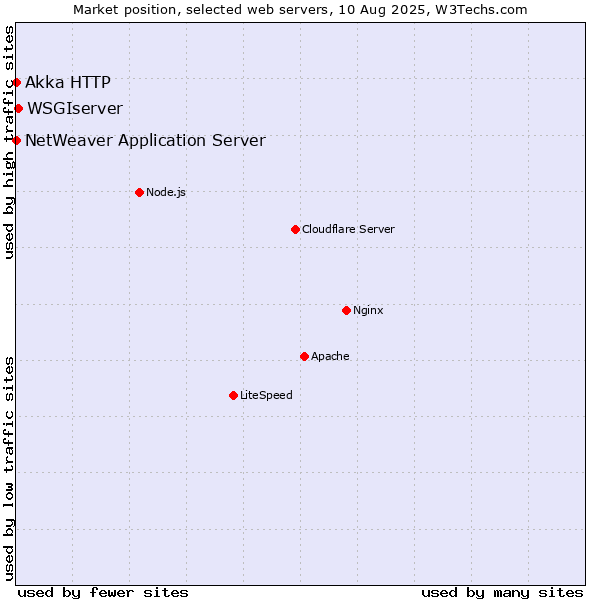Click the "used by fewer sites" axis label
600x600 pixels.
click(x=103, y=593)
